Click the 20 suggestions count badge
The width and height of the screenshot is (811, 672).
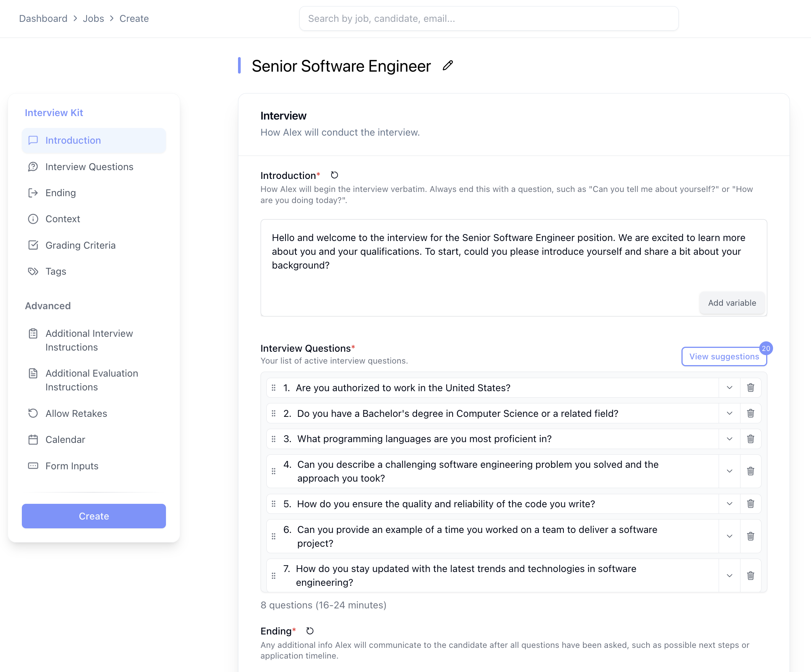coord(766,348)
